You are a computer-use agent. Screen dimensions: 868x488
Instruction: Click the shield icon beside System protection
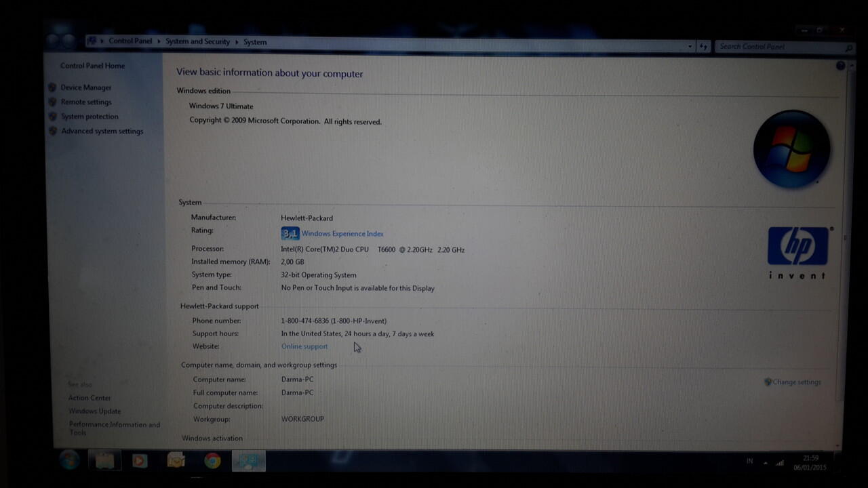click(x=52, y=117)
